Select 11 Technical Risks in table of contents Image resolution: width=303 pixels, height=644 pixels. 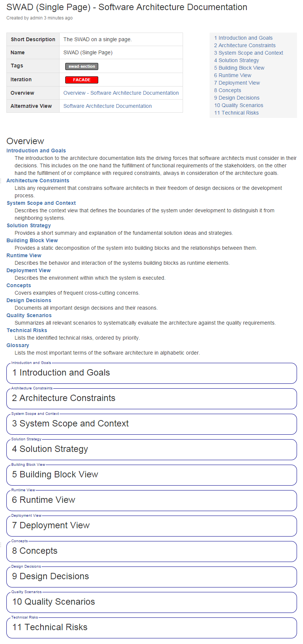[236, 113]
